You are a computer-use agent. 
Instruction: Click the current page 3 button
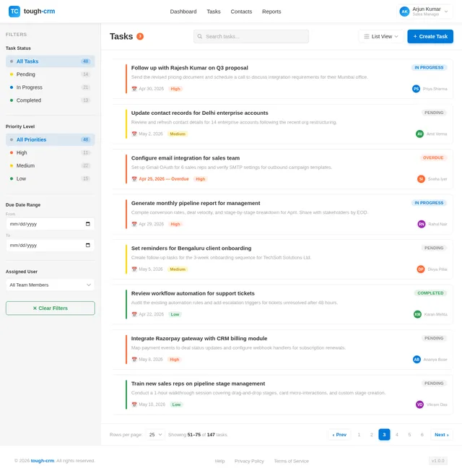pyautogui.click(x=384, y=435)
